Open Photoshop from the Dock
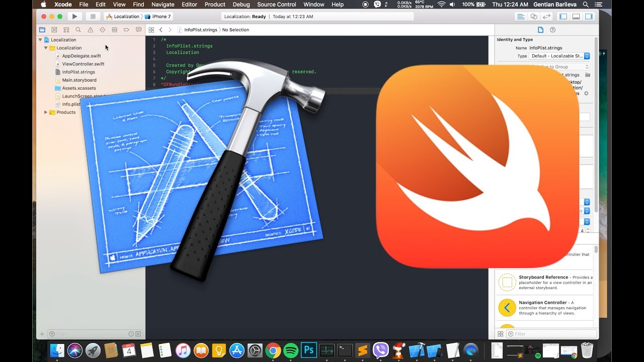Screen dimensions: 644x362 (x=308, y=350)
